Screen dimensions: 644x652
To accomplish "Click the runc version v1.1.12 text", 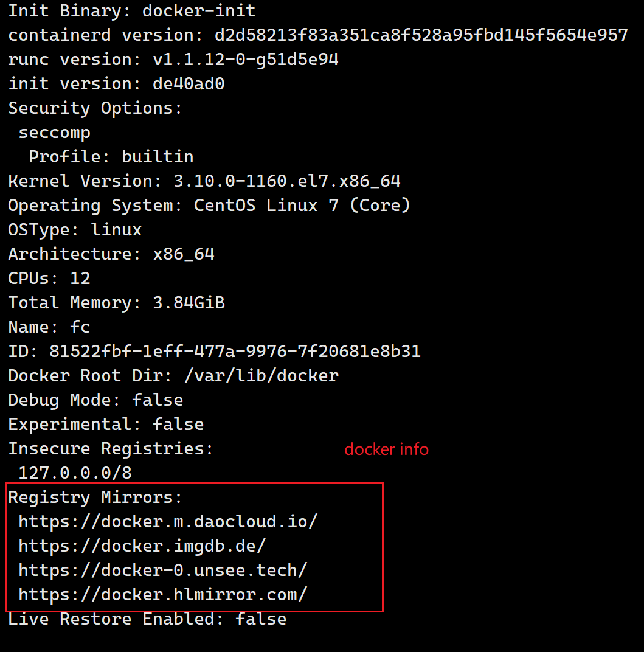I will coord(245,60).
